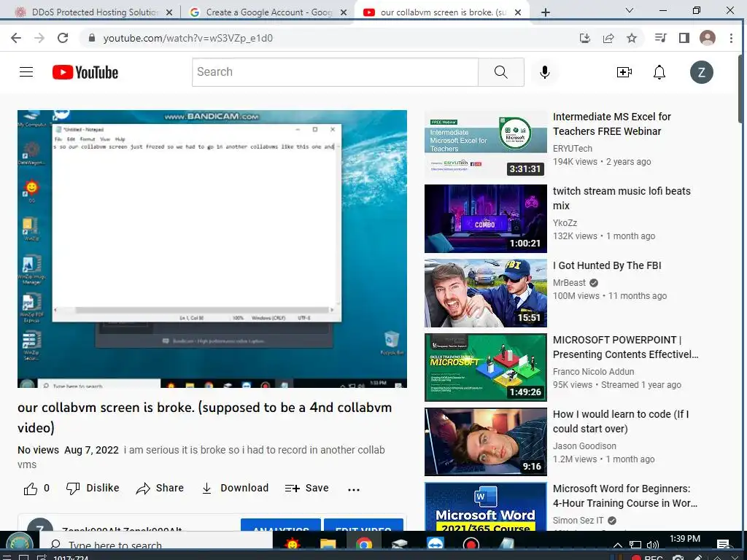Open the notifications bell
Screen dimensions: 747x560
click(x=659, y=72)
